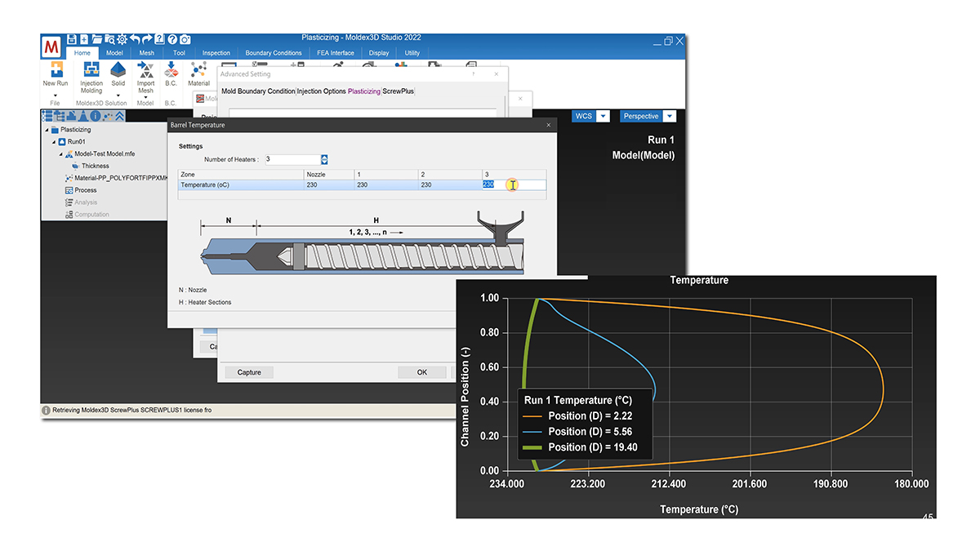Click the Advanced Setting help question mark
The width and height of the screenshot is (980, 551).
(474, 74)
